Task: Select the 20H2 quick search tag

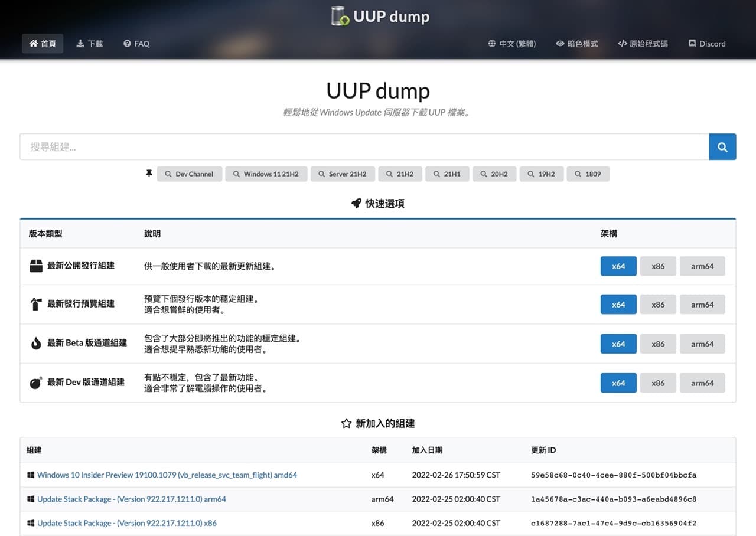Action: click(494, 174)
